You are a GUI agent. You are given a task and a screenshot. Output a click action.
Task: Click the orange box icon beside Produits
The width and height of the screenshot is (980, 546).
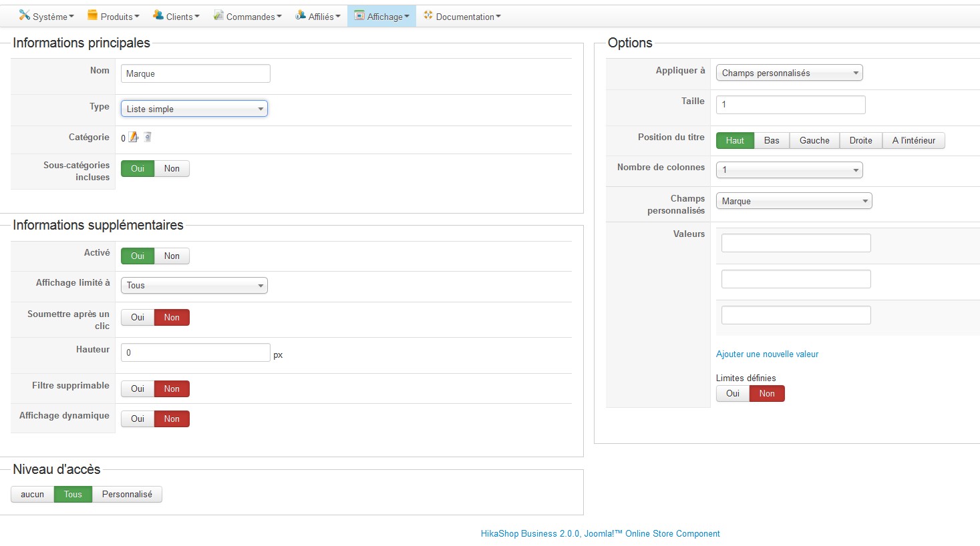(93, 15)
